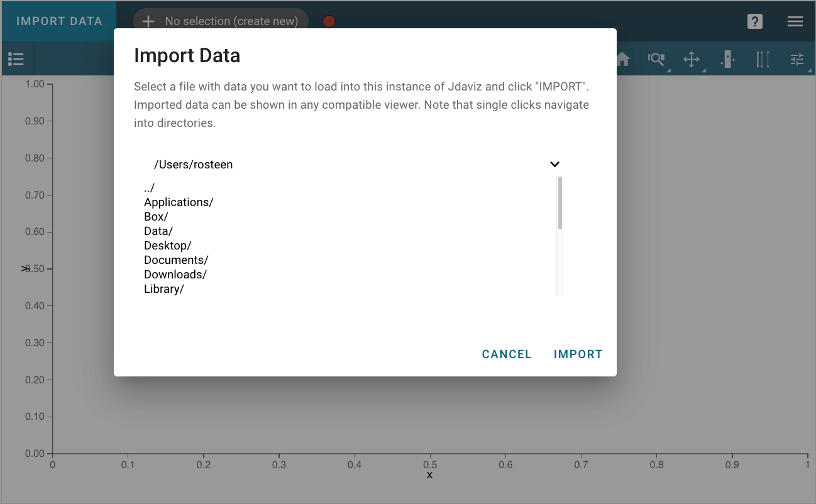
Task: Expand the /Users/rosteen path dropdown chevron
Action: (554, 165)
